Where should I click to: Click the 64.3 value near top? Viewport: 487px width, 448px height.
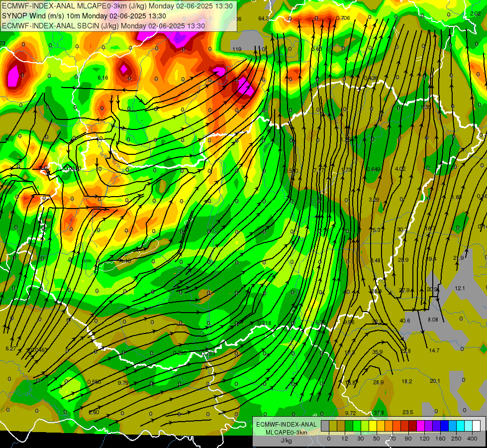(x=263, y=18)
